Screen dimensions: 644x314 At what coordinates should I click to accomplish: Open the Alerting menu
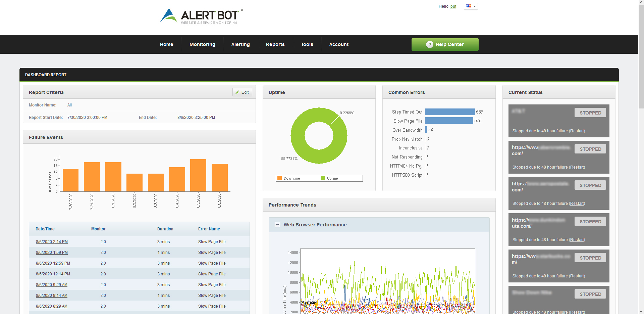tap(240, 44)
